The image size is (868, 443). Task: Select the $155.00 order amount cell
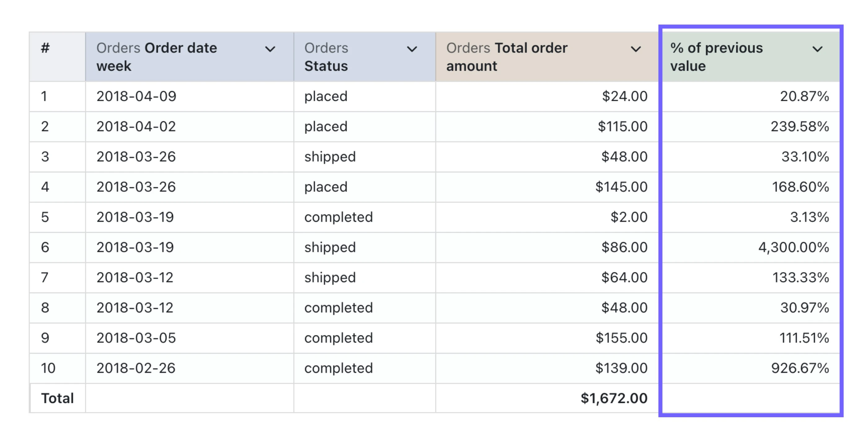(621, 338)
